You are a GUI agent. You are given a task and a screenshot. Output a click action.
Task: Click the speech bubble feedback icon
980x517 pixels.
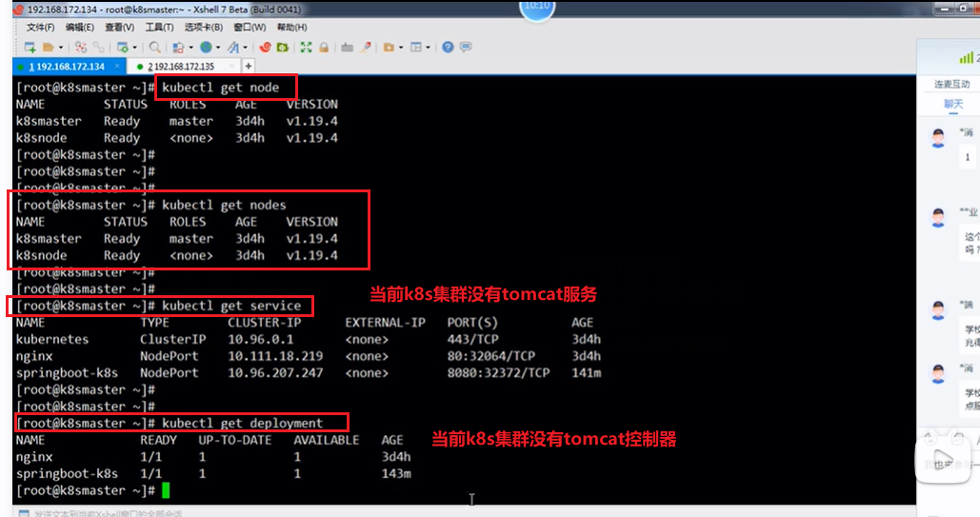[466, 47]
